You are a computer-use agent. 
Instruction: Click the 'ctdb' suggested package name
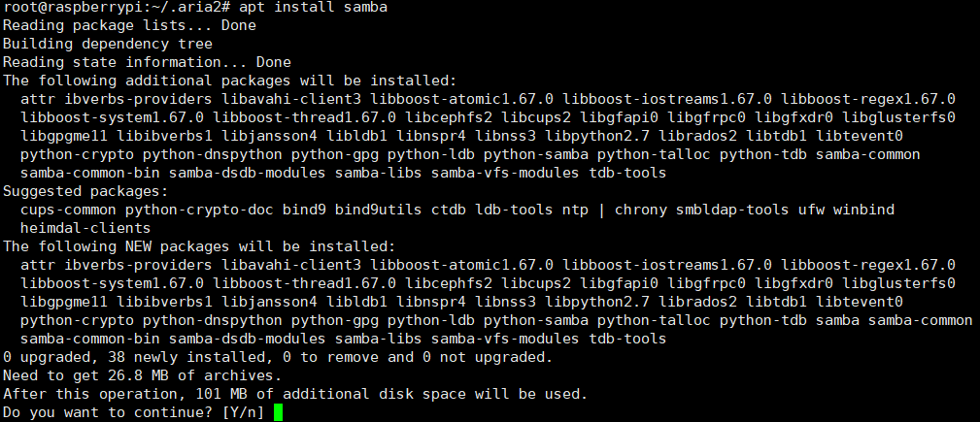[450, 210]
